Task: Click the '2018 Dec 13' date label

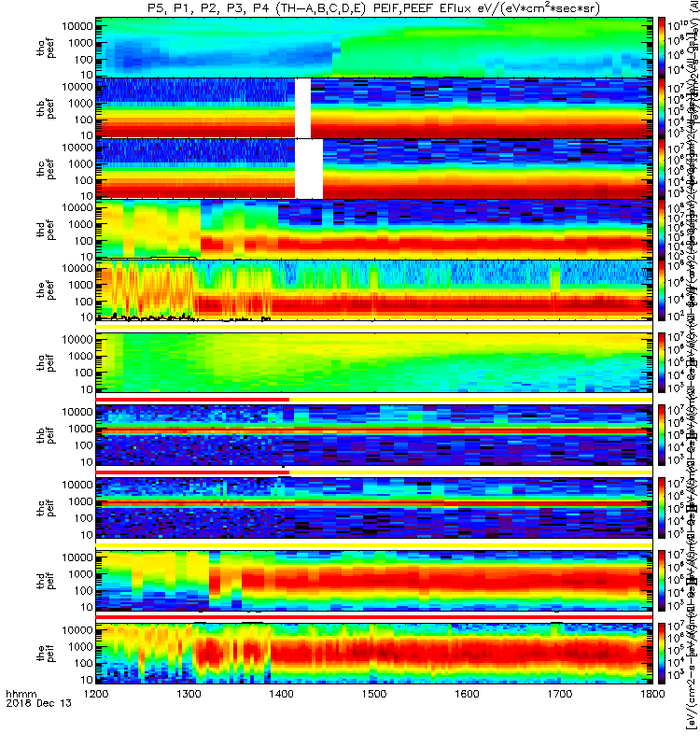Action: (x=38, y=703)
